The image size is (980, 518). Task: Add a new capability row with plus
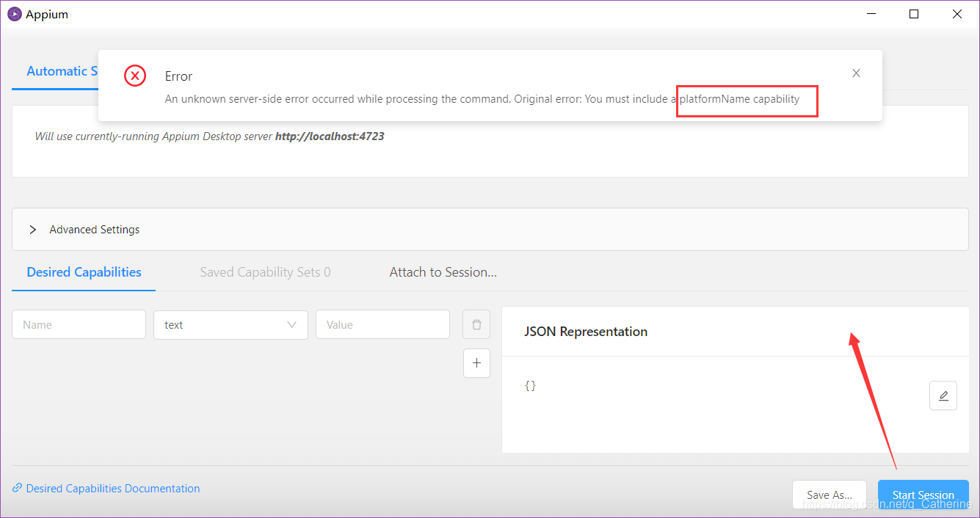point(476,362)
